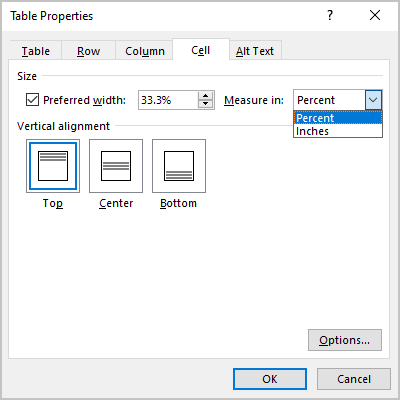The width and height of the screenshot is (400, 400).
Task: Select Inches from the dropdown list
Action: point(338,131)
